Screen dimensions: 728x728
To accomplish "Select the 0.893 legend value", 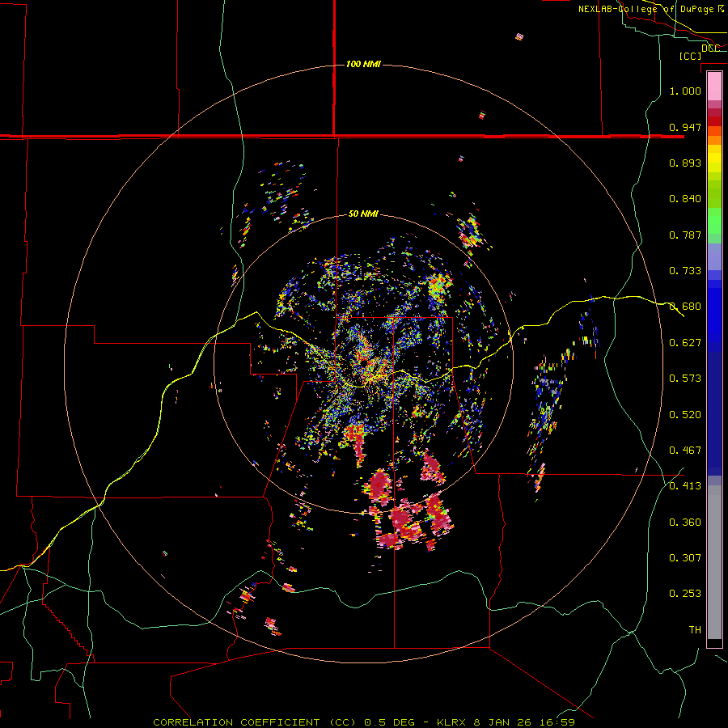I will coord(685,163).
